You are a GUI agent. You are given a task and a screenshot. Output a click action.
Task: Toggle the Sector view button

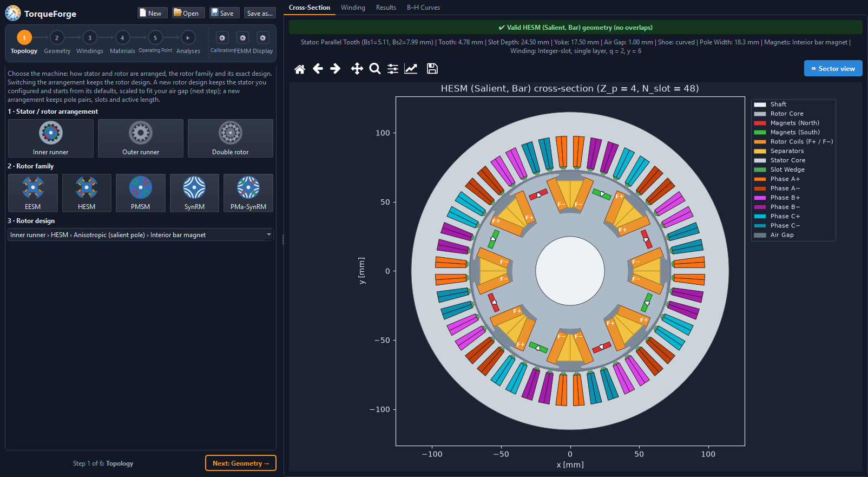point(833,69)
